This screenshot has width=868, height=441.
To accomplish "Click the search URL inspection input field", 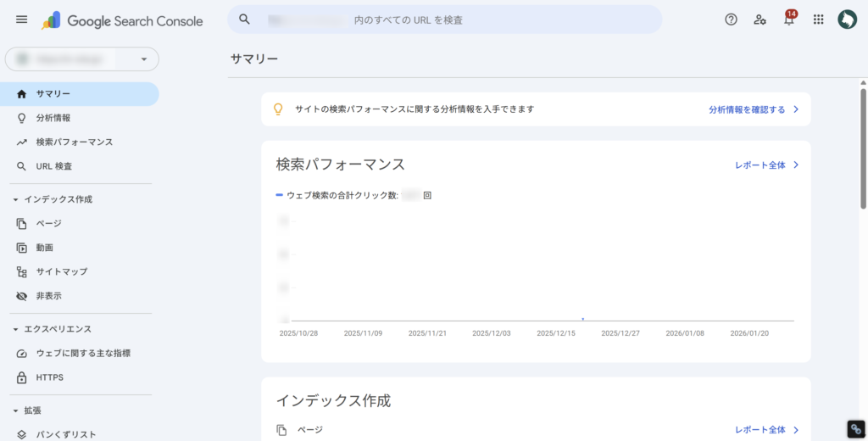I will point(444,20).
